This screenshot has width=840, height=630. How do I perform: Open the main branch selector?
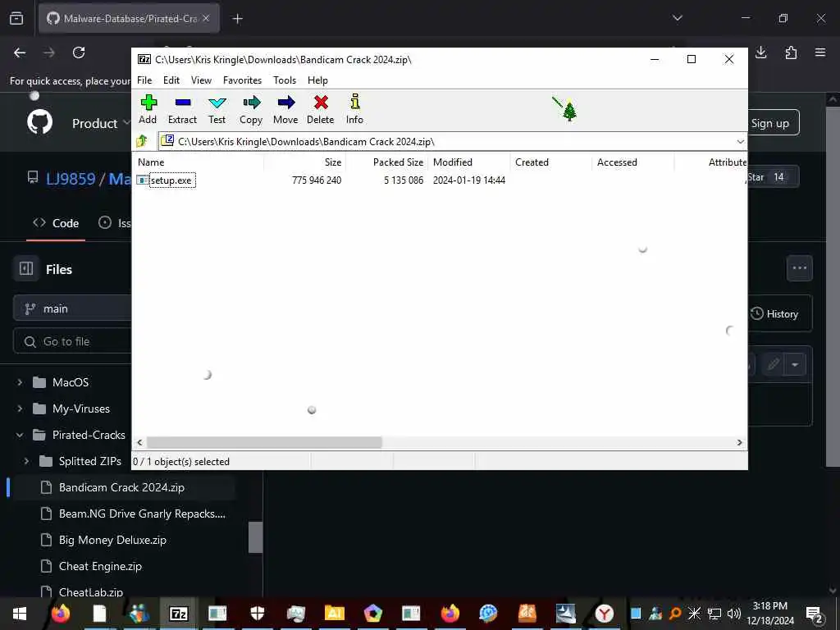tap(72, 308)
